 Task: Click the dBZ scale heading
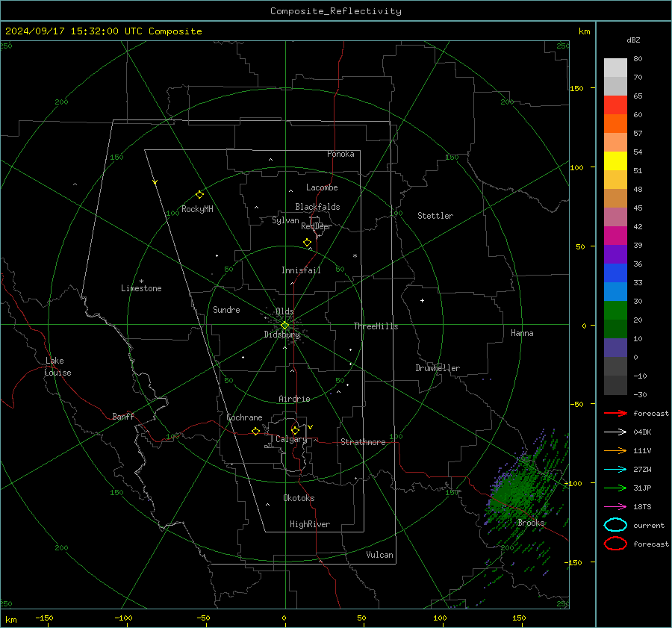pyautogui.click(x=633, y=40)
